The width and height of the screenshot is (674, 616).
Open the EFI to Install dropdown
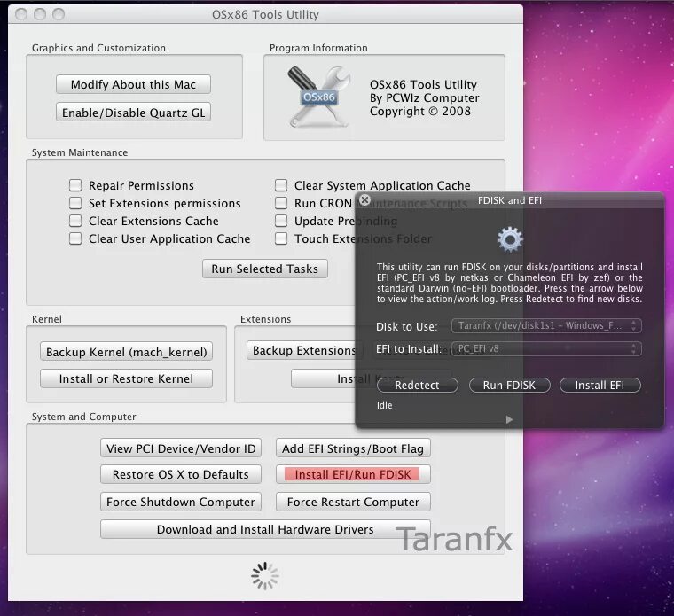pyautogui.click(x=546, y=348)
